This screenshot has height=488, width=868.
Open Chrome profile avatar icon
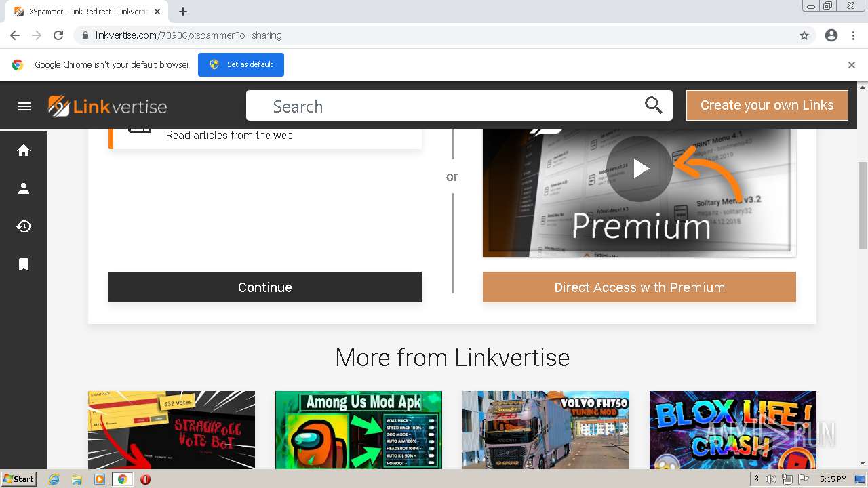[831, 35]
